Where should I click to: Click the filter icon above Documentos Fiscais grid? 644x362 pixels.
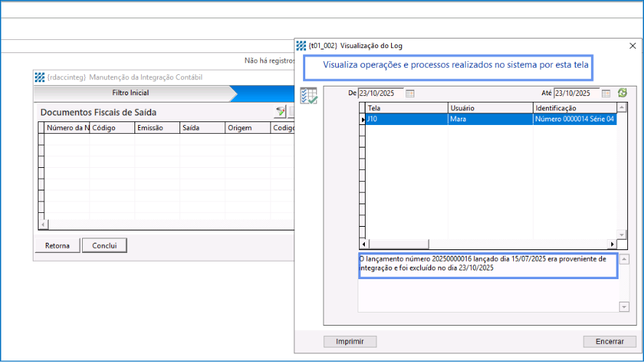coord(279,112)
